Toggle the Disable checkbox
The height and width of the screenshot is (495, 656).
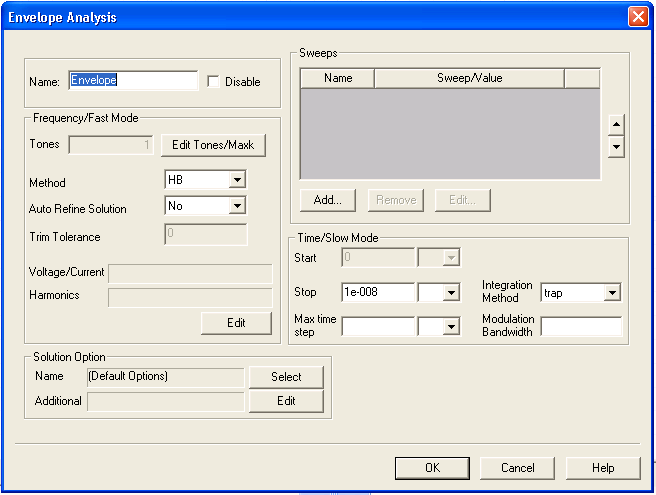click(x=213, y=82)
